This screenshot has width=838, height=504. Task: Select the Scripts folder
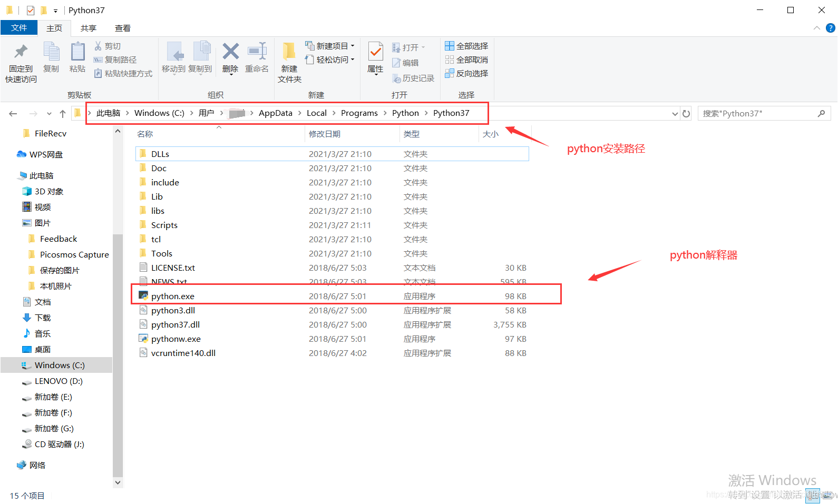pos(332,225)
